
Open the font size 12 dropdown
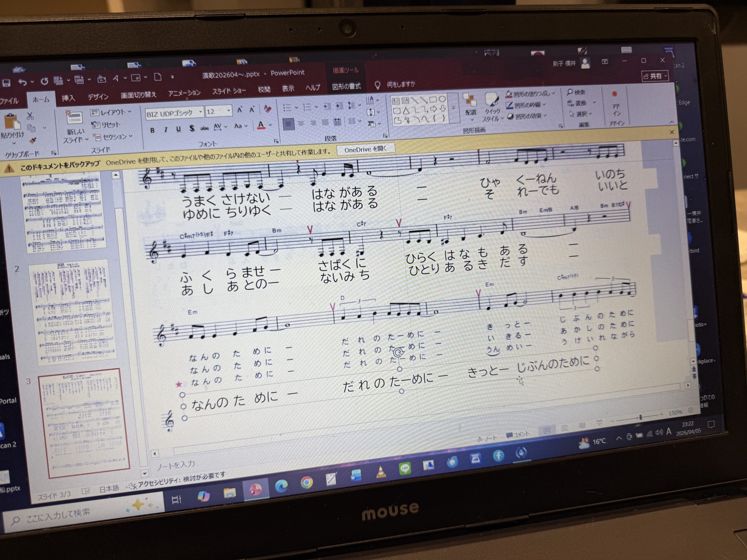[229, 110]
